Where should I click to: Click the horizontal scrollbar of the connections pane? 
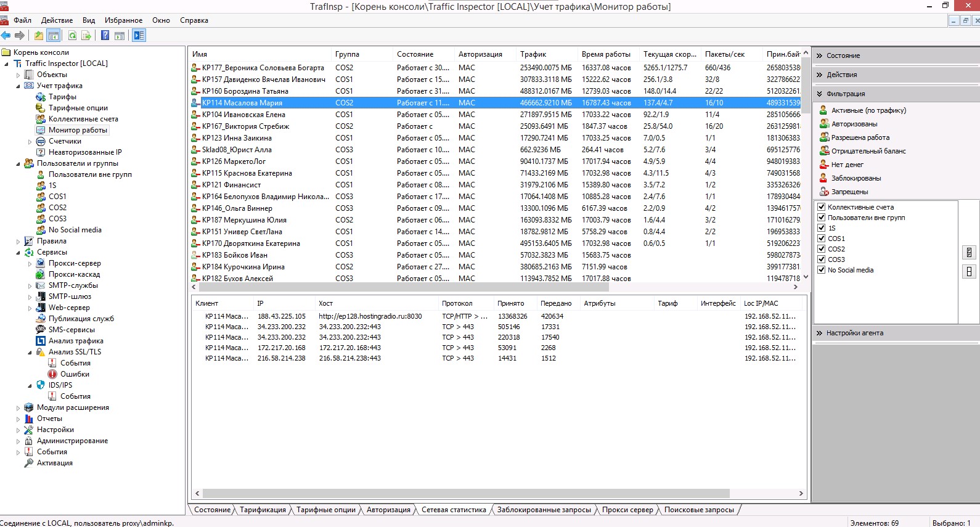point(466,494)
